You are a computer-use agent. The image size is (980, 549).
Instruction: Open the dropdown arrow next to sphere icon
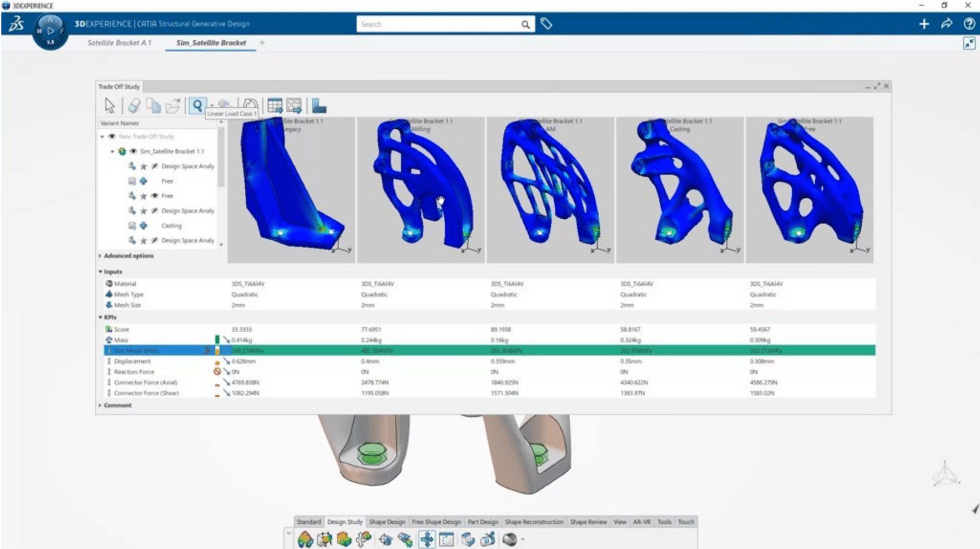coord(523,539)
